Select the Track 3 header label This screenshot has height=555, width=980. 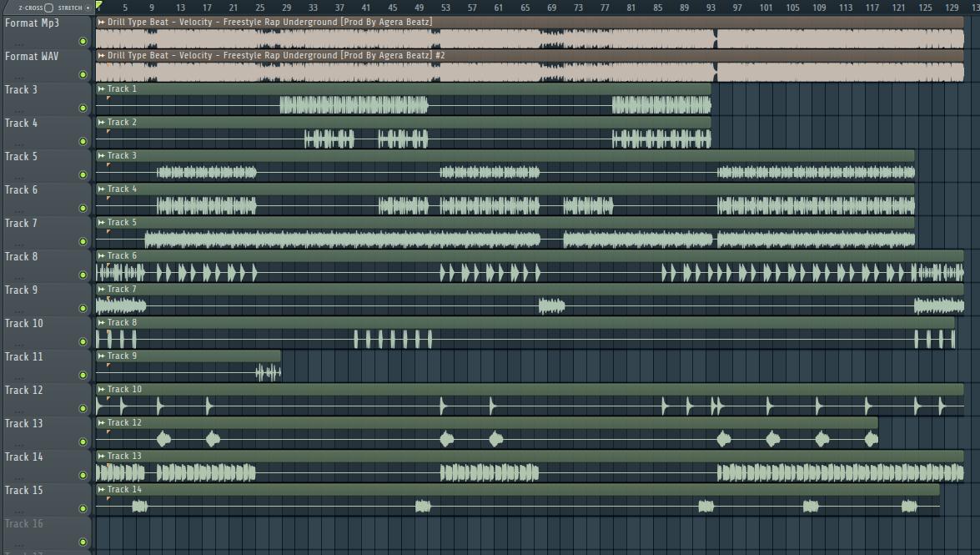pos(21,89)
